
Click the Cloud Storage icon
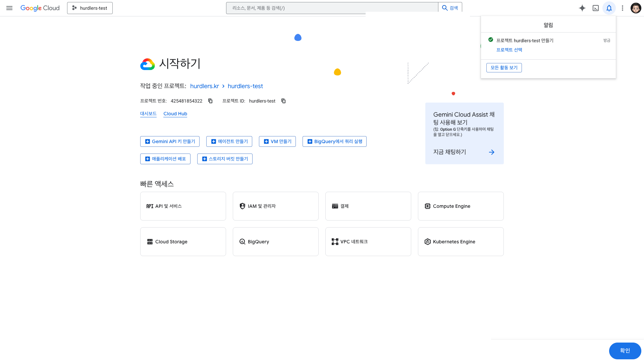coord(150,242)
